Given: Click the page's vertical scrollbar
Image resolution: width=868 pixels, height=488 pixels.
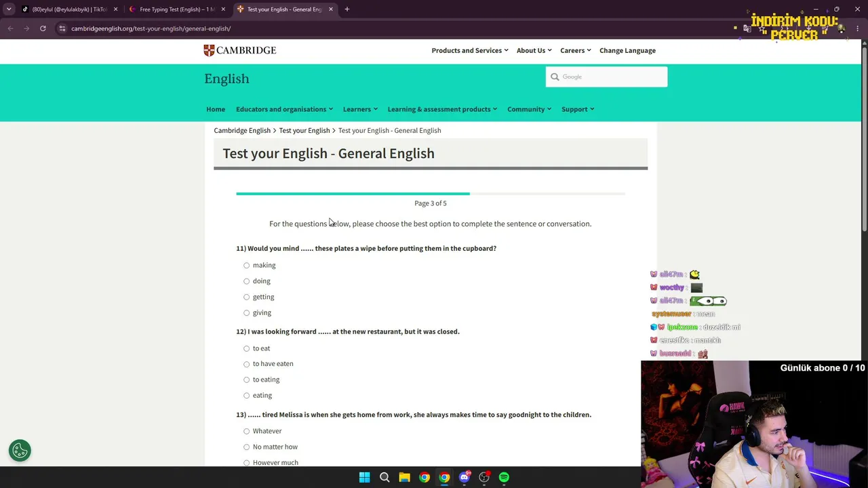Looking at the screenshot, I should tap(864, 139).
